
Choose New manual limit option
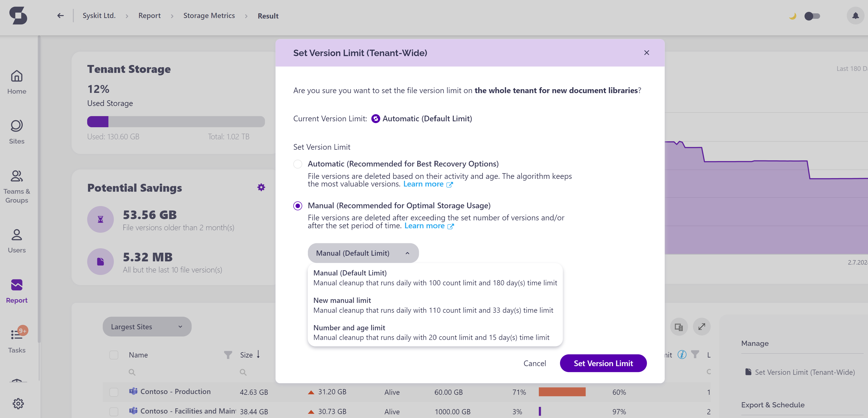[x=435, y=305]
